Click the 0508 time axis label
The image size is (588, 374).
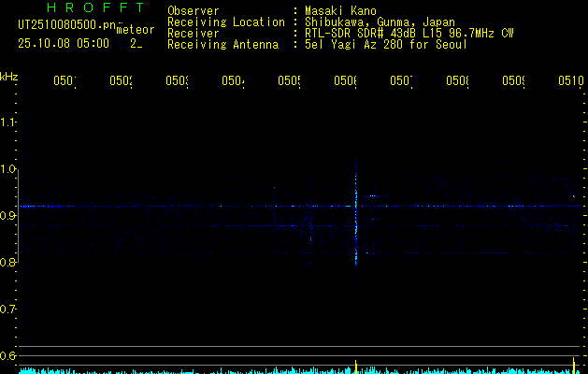click(x=457, y=80)
